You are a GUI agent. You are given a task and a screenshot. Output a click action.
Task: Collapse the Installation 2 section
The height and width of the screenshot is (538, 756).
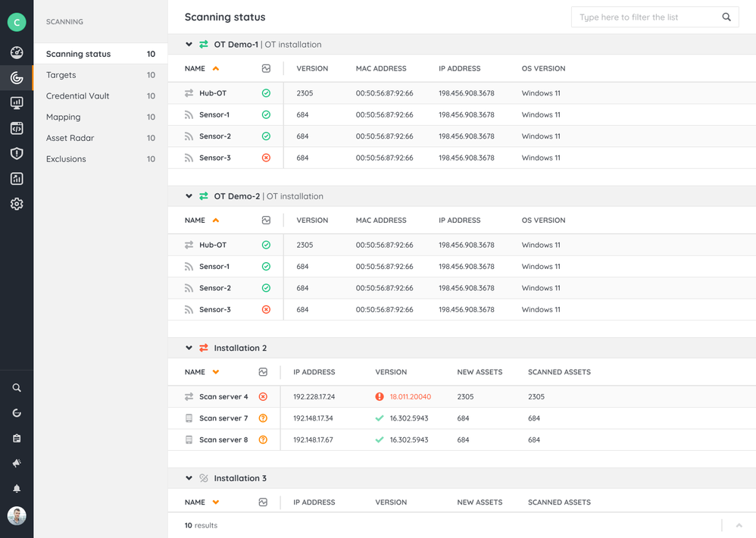189,349
